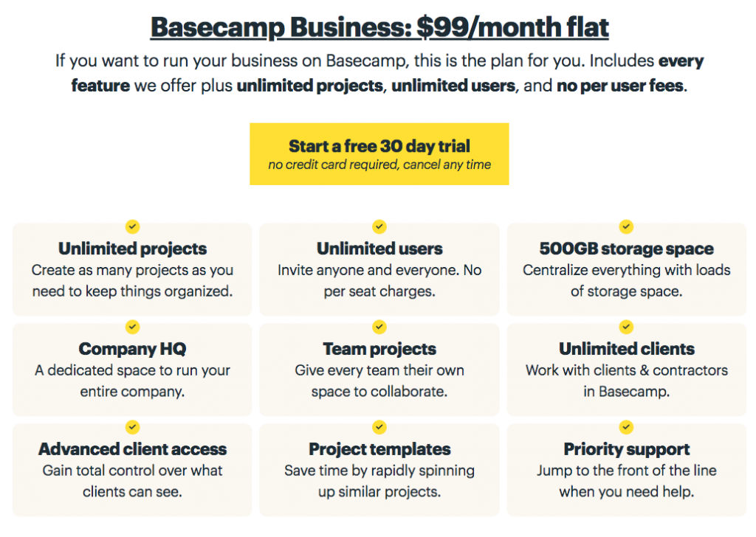Viewport: 756px width, 537px height.
Task: Select the Team projects card title
Action: (379, 349)
